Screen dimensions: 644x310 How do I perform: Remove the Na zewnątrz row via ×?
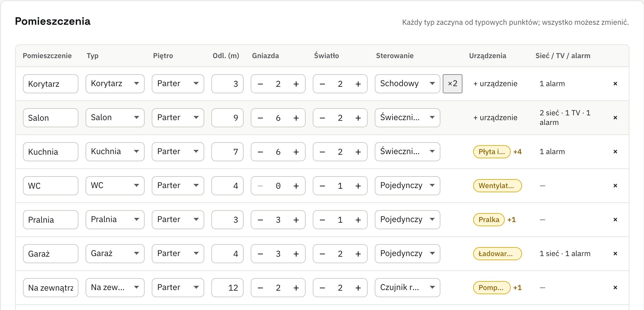pos(615,288)
